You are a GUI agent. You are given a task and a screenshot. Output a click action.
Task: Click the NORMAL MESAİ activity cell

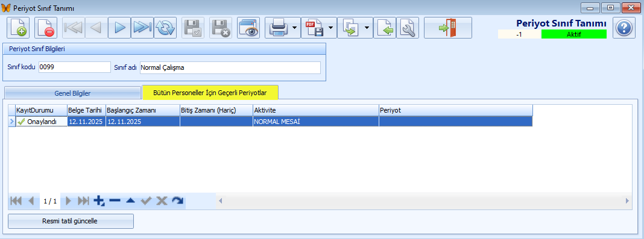click(x=315, y=122)
